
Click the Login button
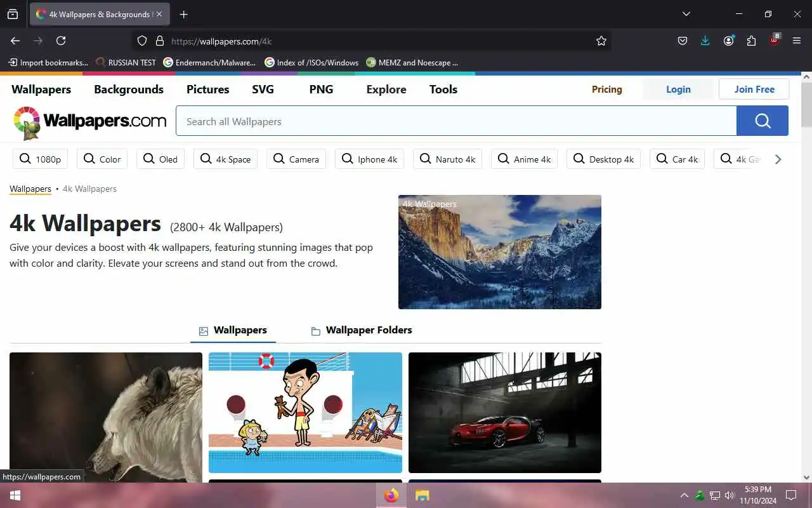[678, 90]
